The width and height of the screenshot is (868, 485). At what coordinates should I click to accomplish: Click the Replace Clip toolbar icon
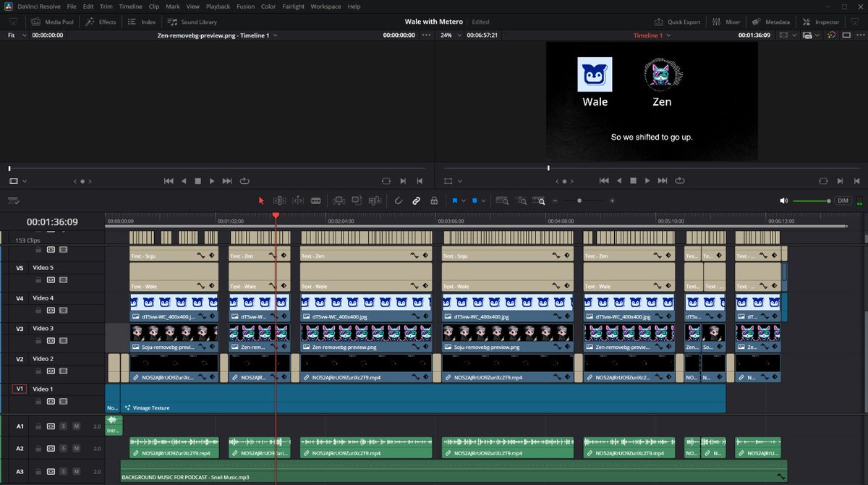click(375, 201)
